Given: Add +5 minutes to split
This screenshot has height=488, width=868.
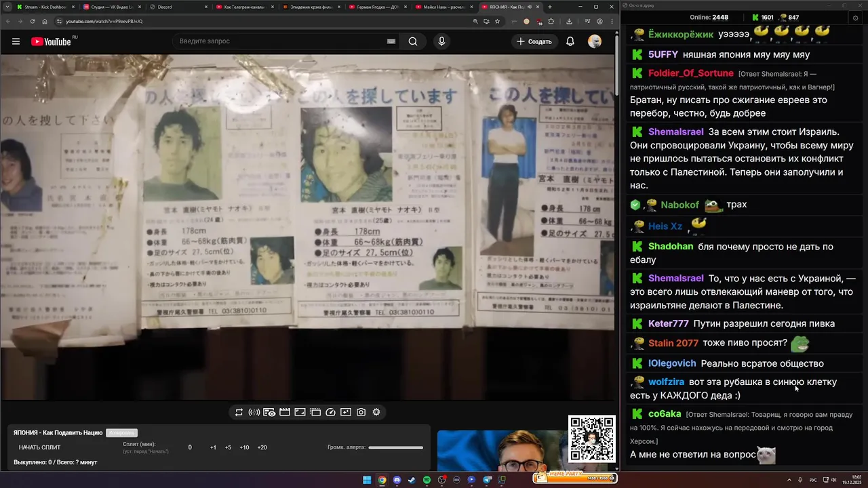Looking at the screenshot, I should click(x=228, y=447).
